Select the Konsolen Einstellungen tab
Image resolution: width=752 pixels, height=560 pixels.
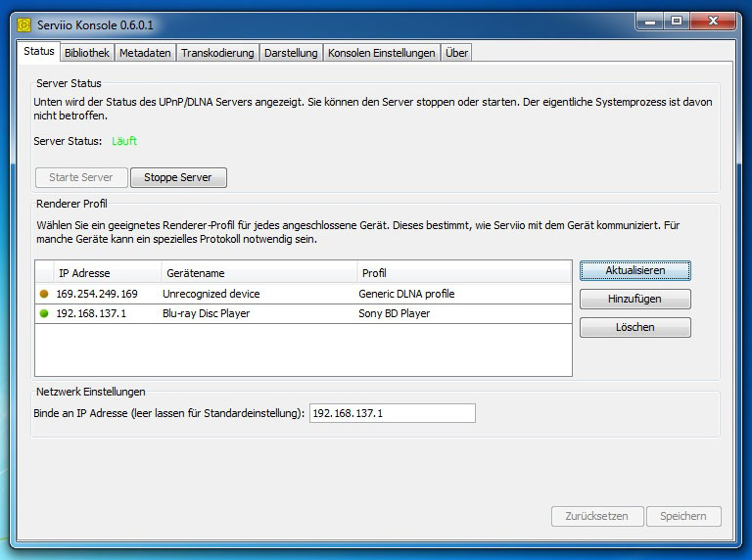pos(381,53)
